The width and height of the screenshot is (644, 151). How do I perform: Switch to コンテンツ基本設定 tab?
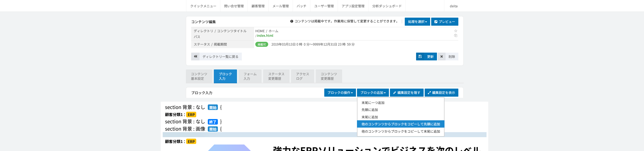(x=199, y=76)
